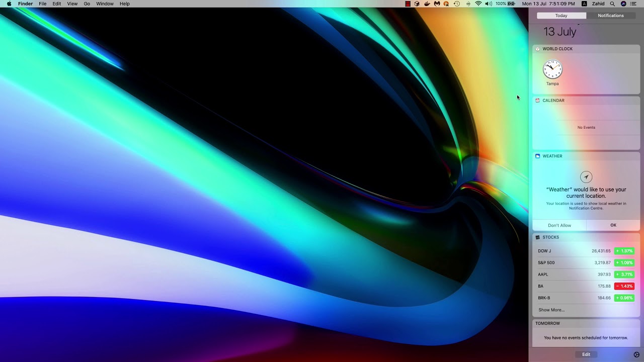Switch to the Notifications tab
This screenshot has width=644, height=362.
611,16
